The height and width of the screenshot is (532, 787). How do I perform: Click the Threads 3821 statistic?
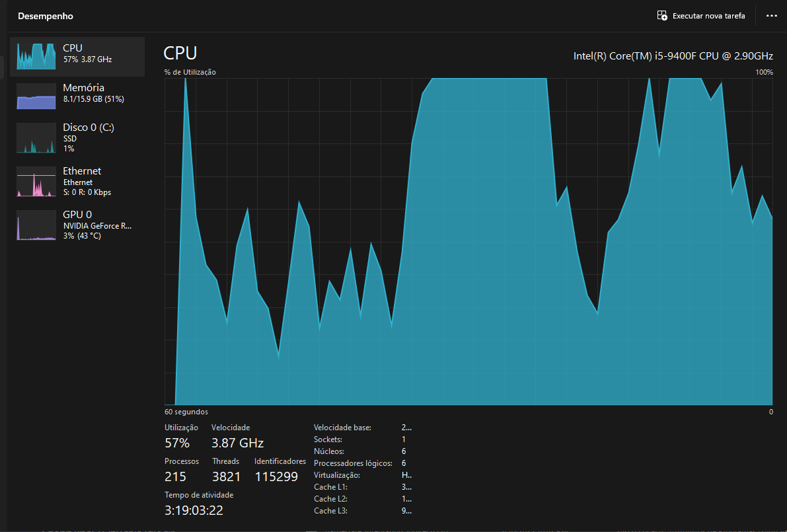pyautogui.click(x=227, y=476)
